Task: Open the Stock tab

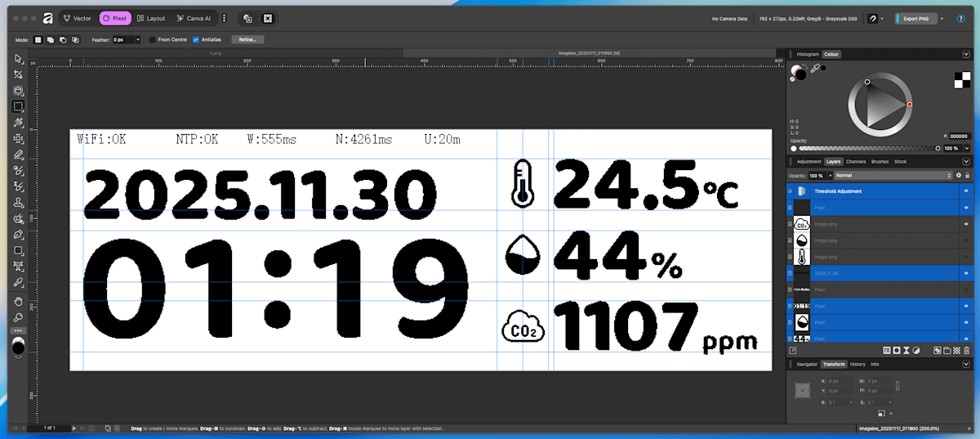Action: [x=901, y=162]
